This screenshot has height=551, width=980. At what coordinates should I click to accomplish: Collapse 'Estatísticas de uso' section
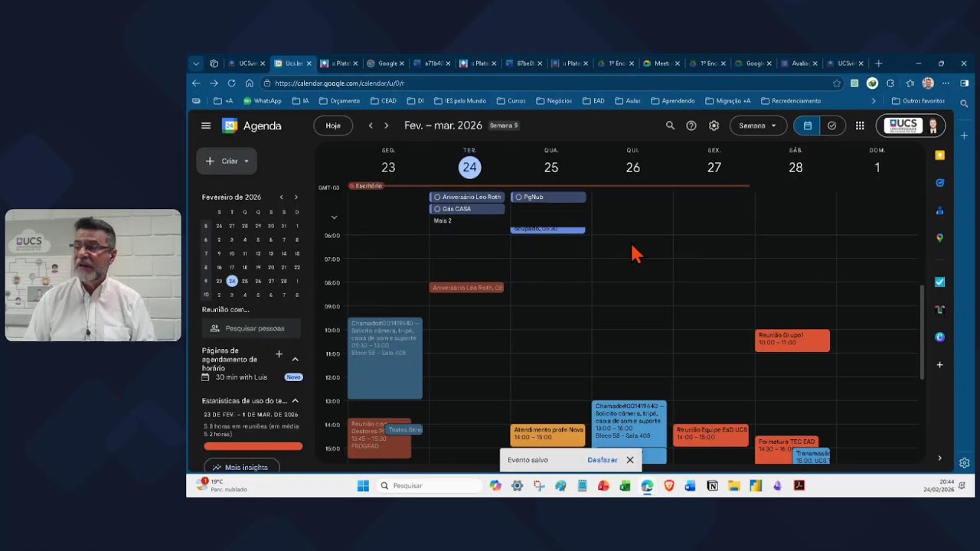[x=296, y=400]
